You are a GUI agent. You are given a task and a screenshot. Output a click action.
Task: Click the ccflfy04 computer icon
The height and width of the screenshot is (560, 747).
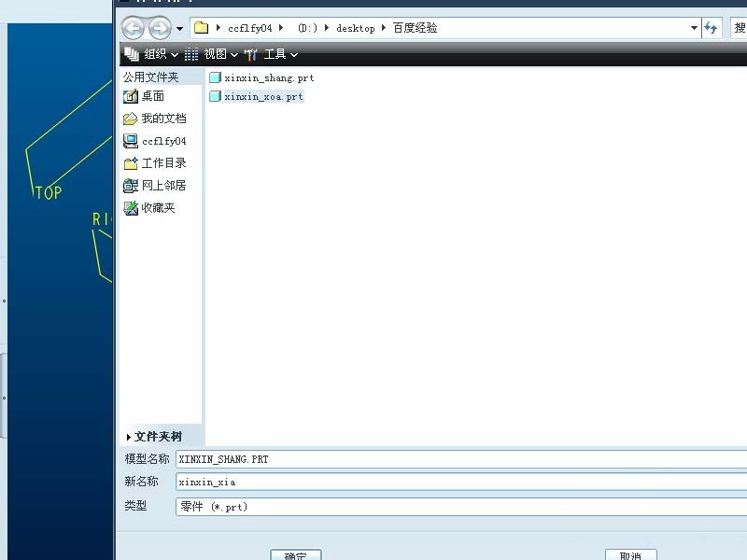130,141
